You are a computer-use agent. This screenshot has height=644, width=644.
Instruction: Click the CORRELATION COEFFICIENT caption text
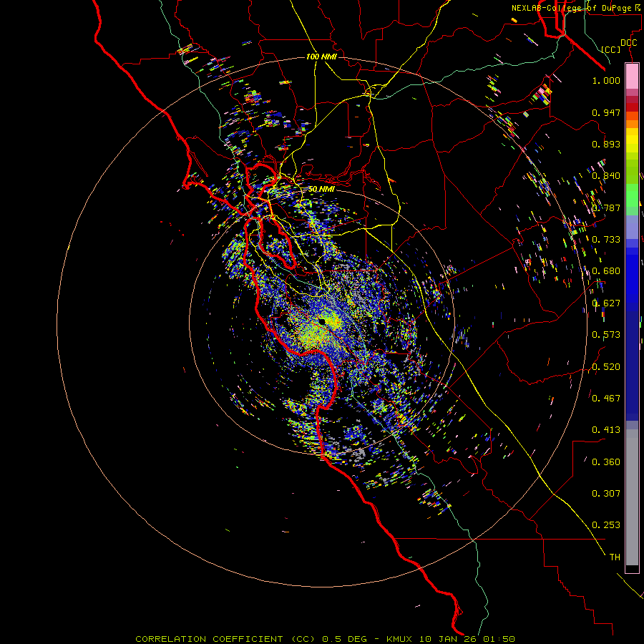pos(209,639)
